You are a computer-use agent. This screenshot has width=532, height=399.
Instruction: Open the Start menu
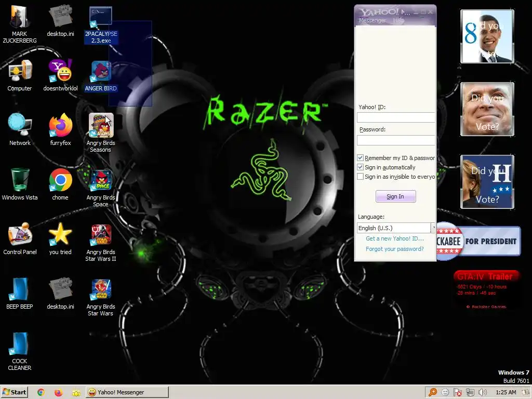click(14, 392)
